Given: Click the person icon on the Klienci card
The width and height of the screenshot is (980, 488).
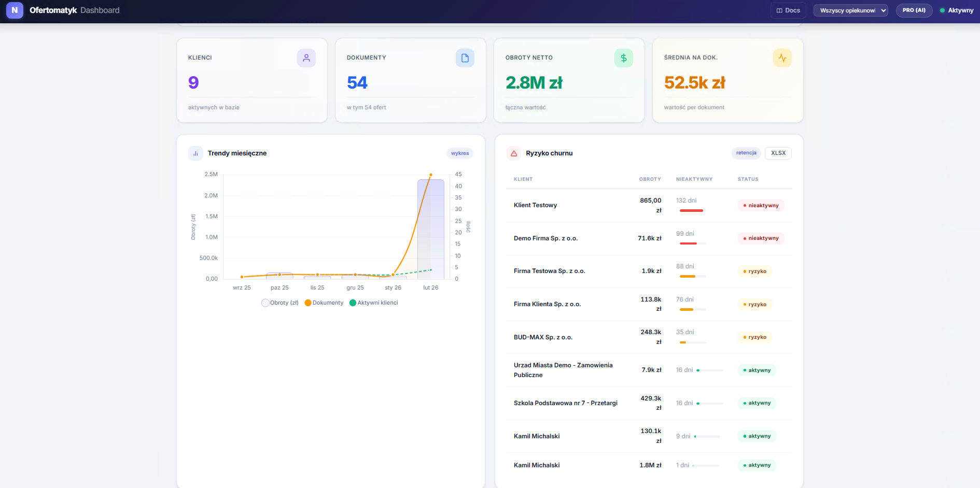Looking at the screenshot, I should [306, 58].
